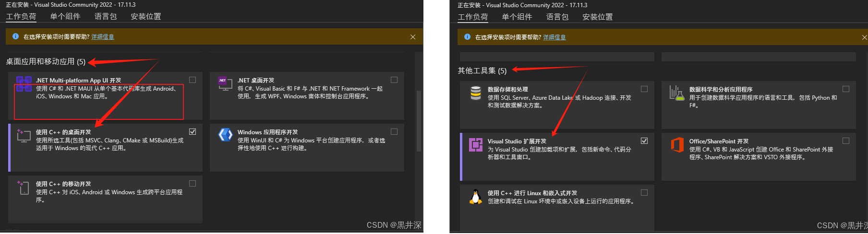Uncheck 使用 C++ 的桌面开发 checkbox

pyautogui.click(x=193, y=131)
